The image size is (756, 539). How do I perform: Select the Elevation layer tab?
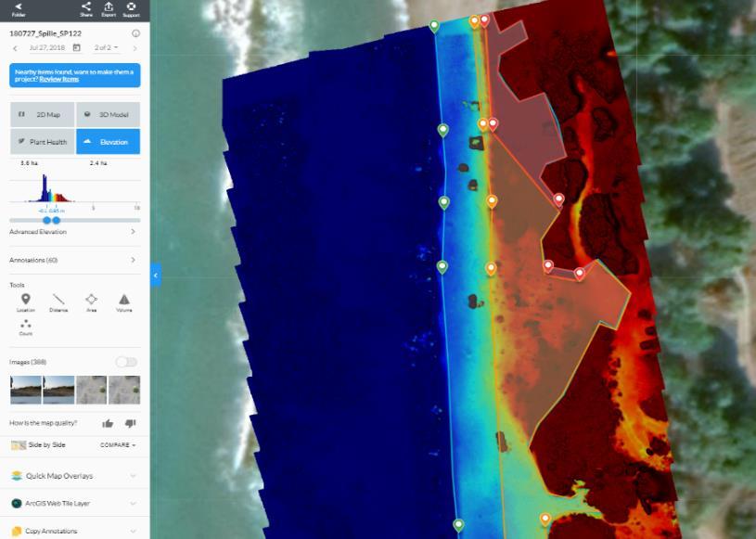pos(108,142)
